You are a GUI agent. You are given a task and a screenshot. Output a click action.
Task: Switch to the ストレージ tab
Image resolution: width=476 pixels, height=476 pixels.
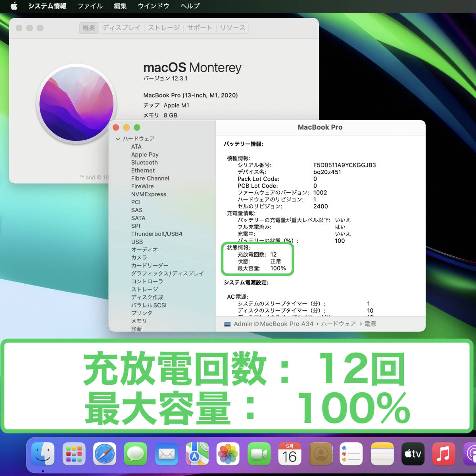164,28
